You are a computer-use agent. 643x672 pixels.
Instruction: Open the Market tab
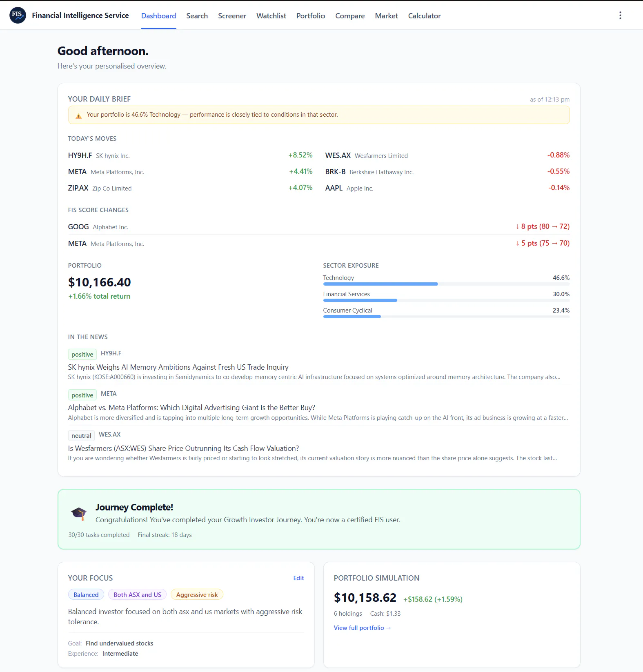pos(386,16)
